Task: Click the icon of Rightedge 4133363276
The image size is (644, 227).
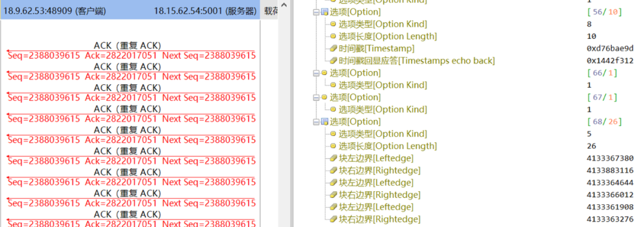Action: [x=333, y=219]
